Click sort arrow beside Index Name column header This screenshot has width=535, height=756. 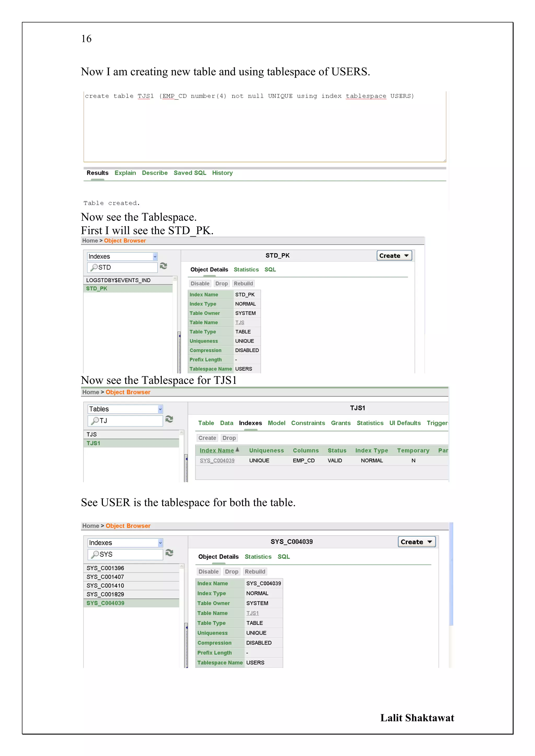(237, 449)
